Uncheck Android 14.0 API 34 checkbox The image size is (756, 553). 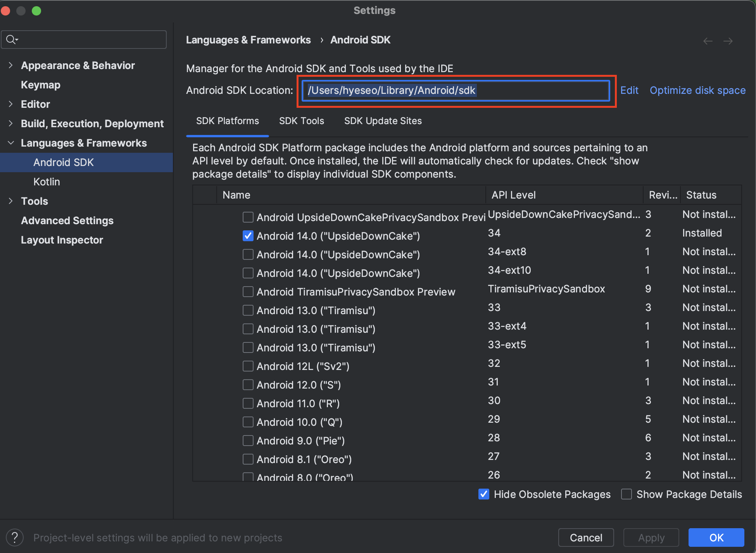(x=248, y=236)
